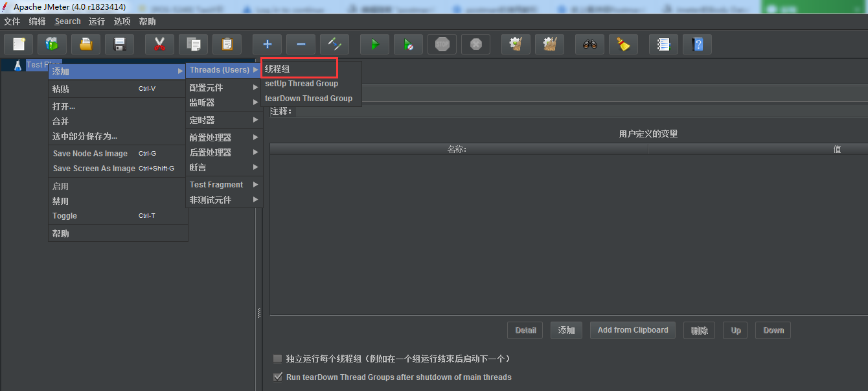Expand the 监听器 submenu
This screenshot has width=868, height=391.
coord(224,102)
